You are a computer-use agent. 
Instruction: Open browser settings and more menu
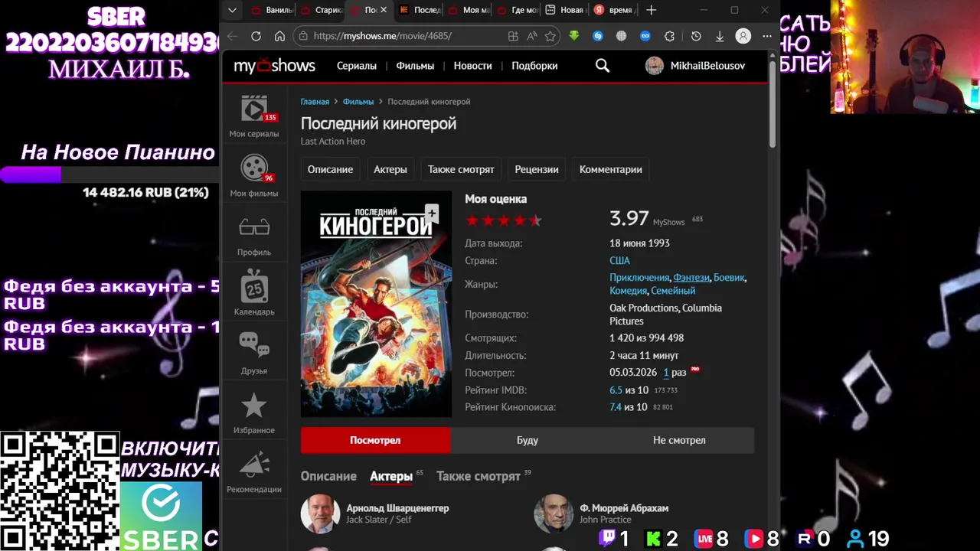[x=766, y=36]
